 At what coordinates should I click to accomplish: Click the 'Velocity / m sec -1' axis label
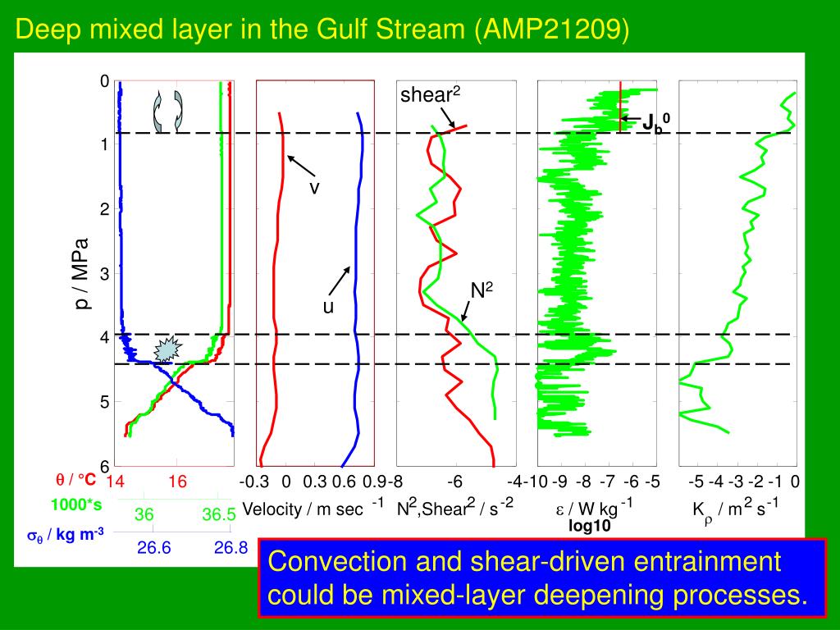[313, 507]
